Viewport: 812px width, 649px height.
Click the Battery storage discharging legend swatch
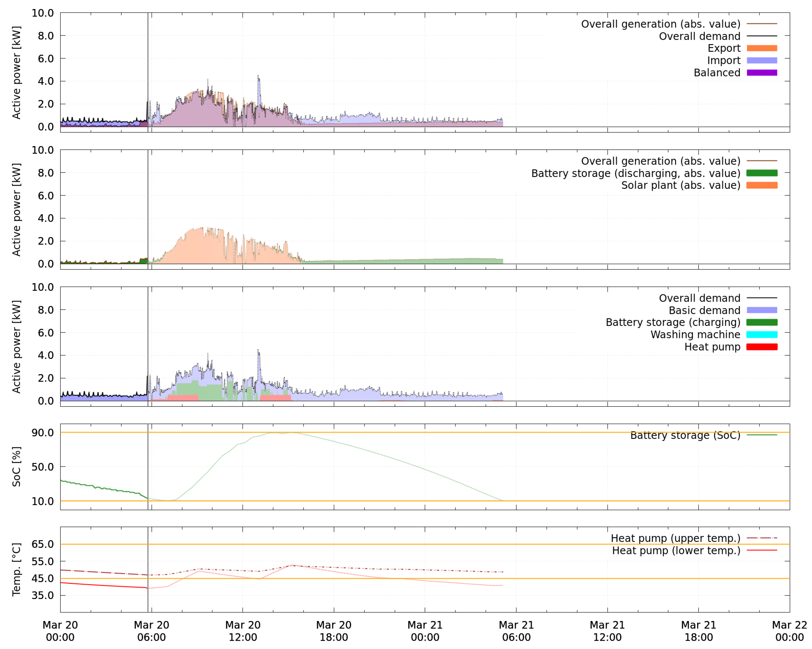pyautogui.click(x=762, y=173)
